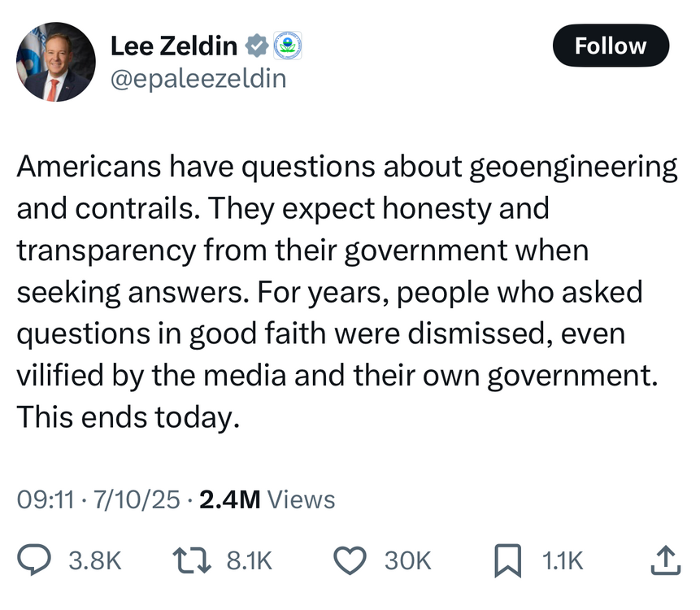This screenshot has height=610, width=700.
Task: Click the 8.1K reposts count
Action: [250, 560]
